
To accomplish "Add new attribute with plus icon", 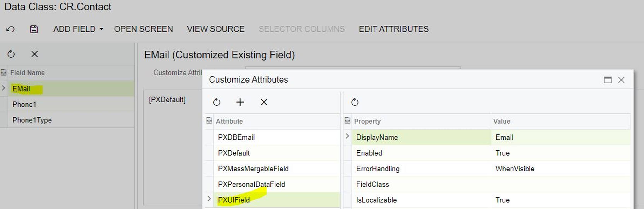I will (x=240, y=102).
